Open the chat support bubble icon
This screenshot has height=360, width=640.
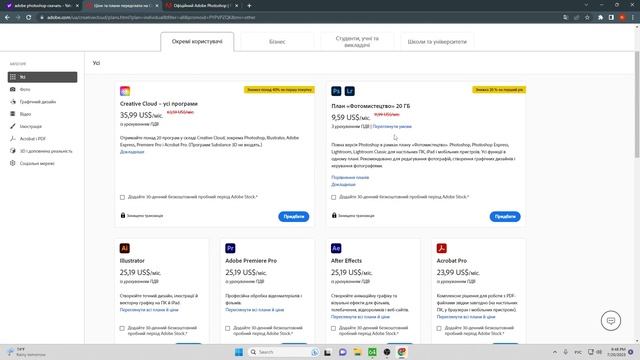[611, 321]
